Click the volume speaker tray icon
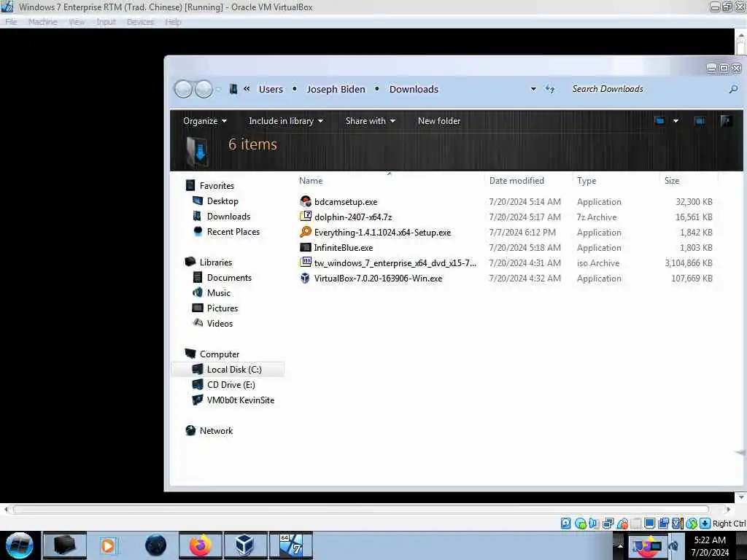The width and height of the screenshot is (747, 560). 673,545
